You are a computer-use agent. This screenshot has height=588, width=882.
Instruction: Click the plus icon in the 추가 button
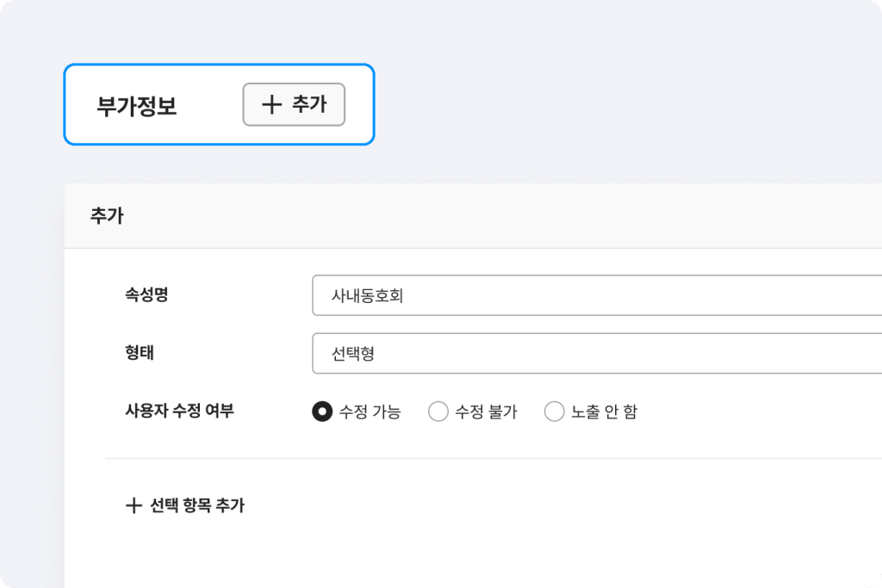(271, 104)
